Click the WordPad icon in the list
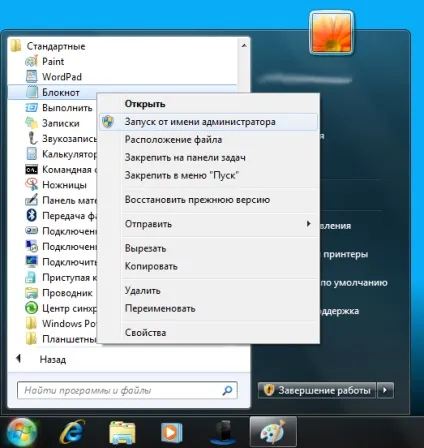The width and height of the screenshot is (424, 448). click(32, 77)
